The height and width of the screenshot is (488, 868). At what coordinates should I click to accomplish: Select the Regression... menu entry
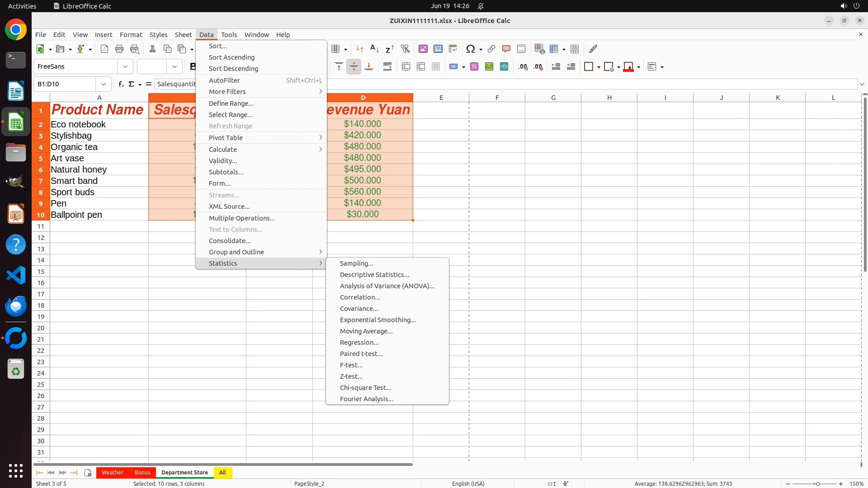pos(359,343)
